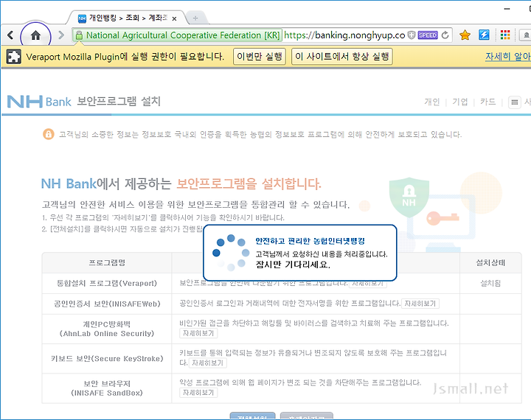The width and height of the screenshot is (531, 420).
Task: Click 자세히보기 in Secure KeyStroke row
Action: click(x=207, y=363)
